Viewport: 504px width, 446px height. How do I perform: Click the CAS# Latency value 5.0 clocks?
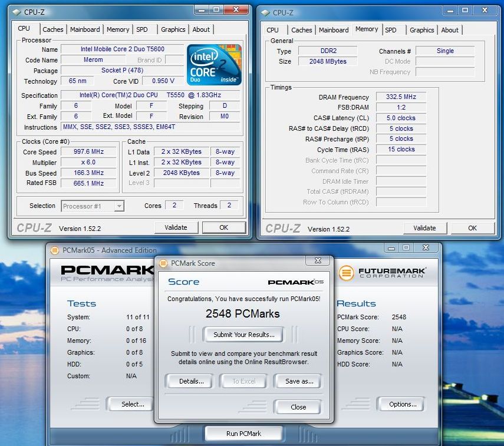click(x=401, y=118)
